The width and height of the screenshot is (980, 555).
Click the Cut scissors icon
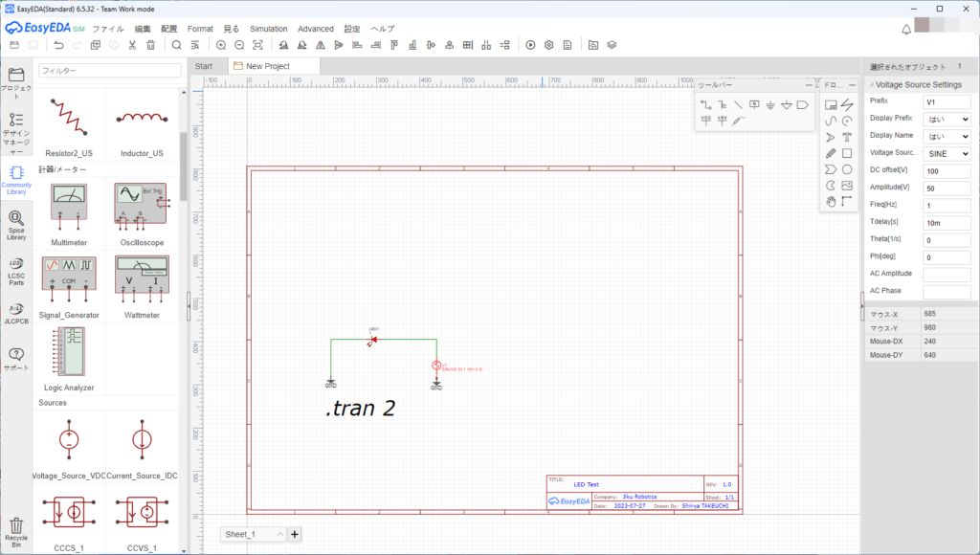(x=132, y=45)
